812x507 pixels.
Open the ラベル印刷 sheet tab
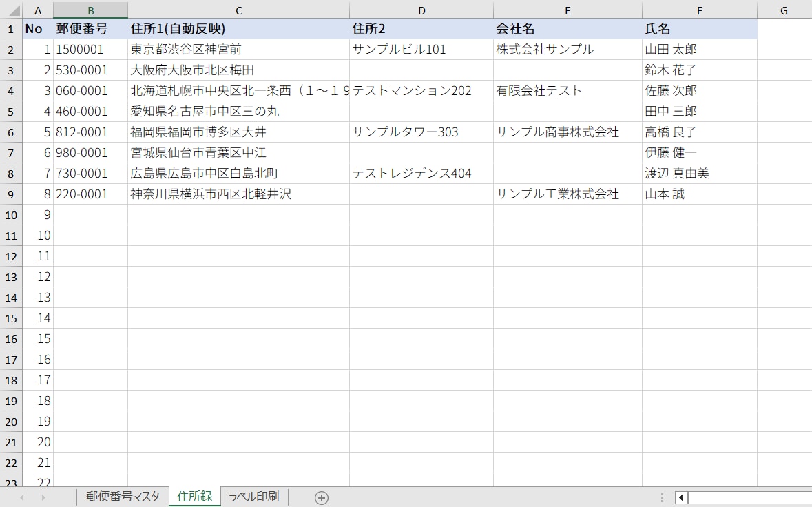253,497
